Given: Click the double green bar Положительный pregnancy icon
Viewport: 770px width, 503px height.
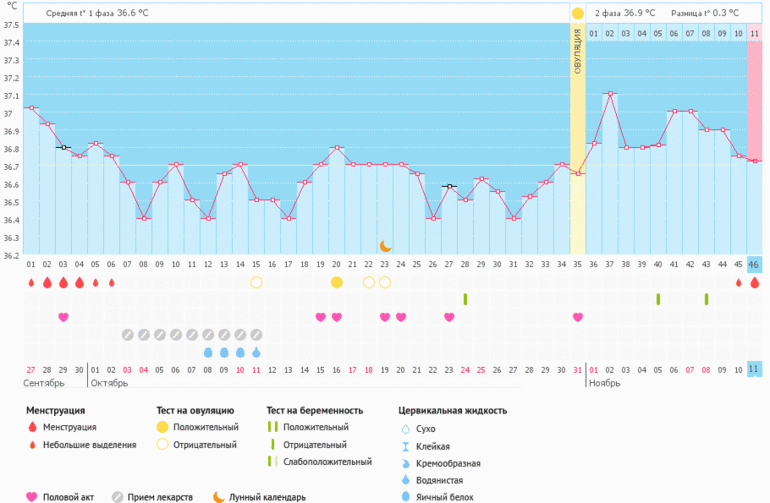Looking at the screenshot, I should [273, 426].
